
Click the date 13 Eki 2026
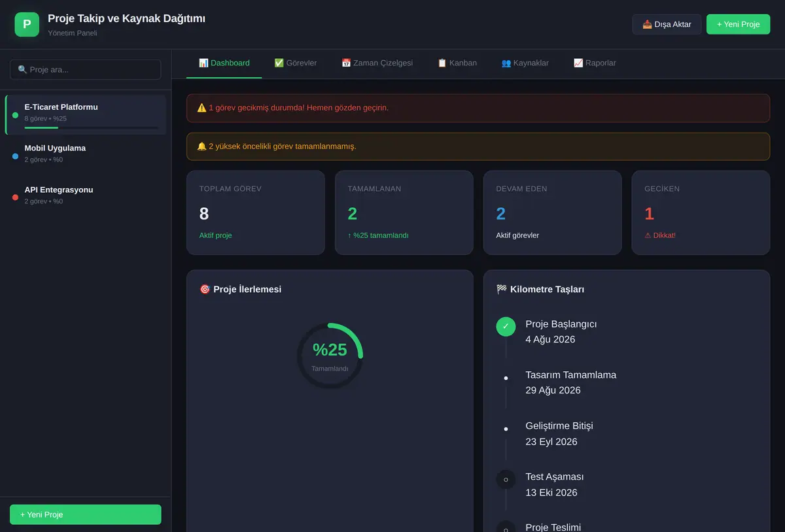coord(551,493)
